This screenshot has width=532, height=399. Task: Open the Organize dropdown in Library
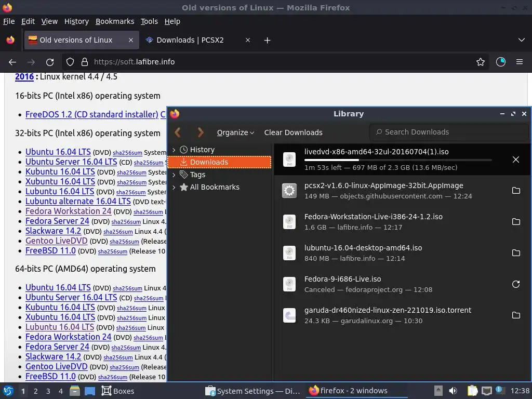[235, 132]
